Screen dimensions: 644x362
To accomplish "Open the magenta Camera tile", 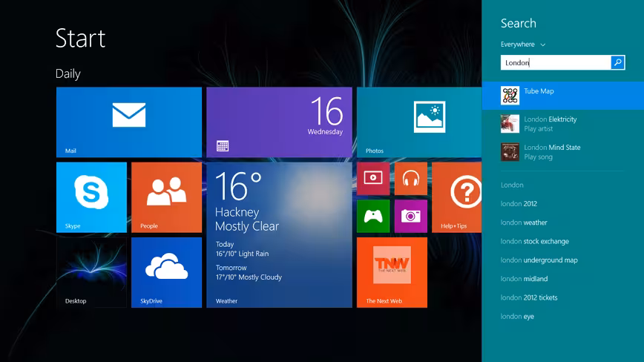I will tap(411, 217).
